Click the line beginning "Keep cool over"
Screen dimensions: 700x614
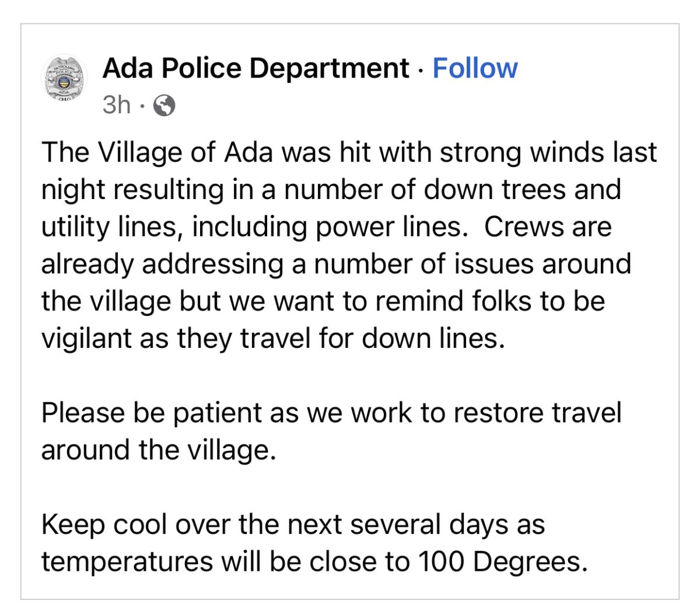click(293, 524)
